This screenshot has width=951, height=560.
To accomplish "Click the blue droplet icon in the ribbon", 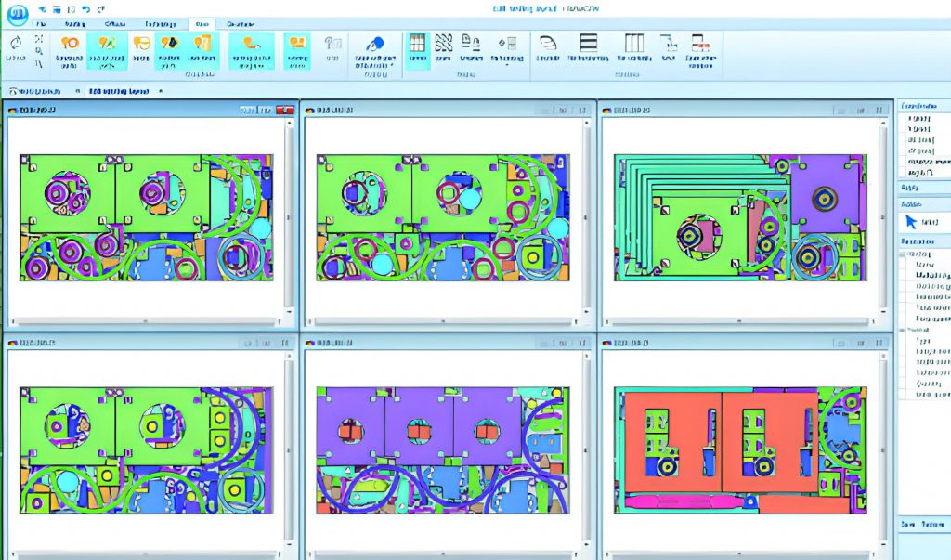I will point(374,44).
